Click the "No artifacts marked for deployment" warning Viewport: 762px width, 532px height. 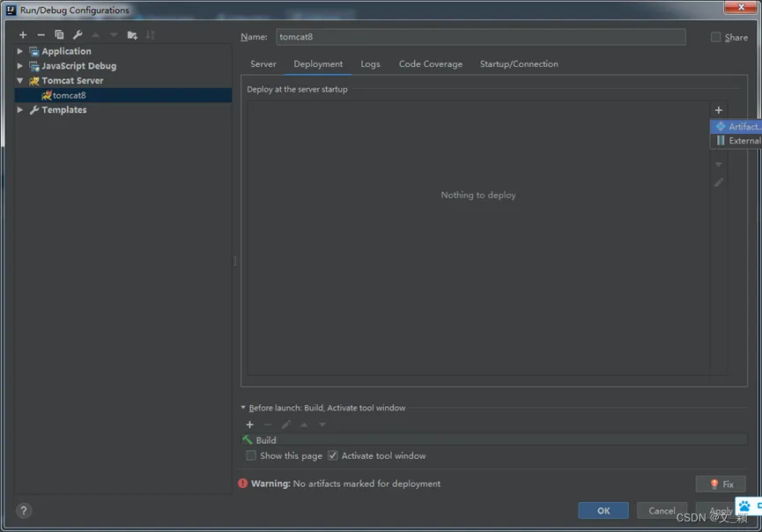[366, 484]
